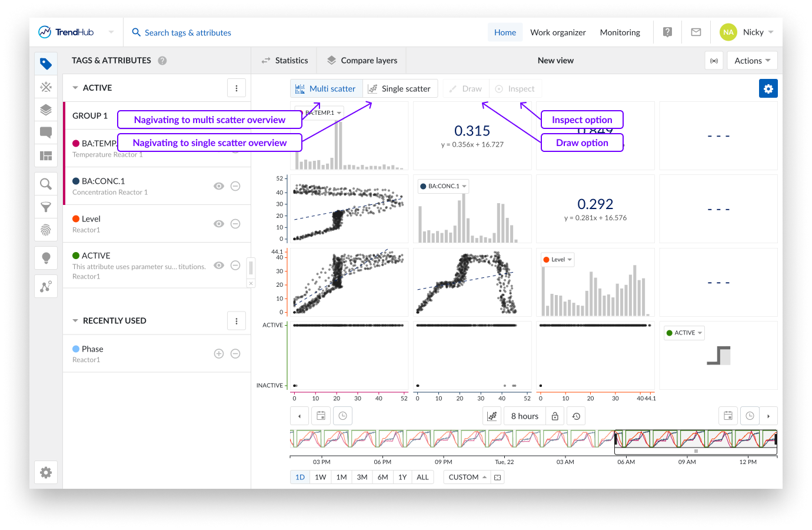Click the blue chart settings gear

(x=768, y=89)
